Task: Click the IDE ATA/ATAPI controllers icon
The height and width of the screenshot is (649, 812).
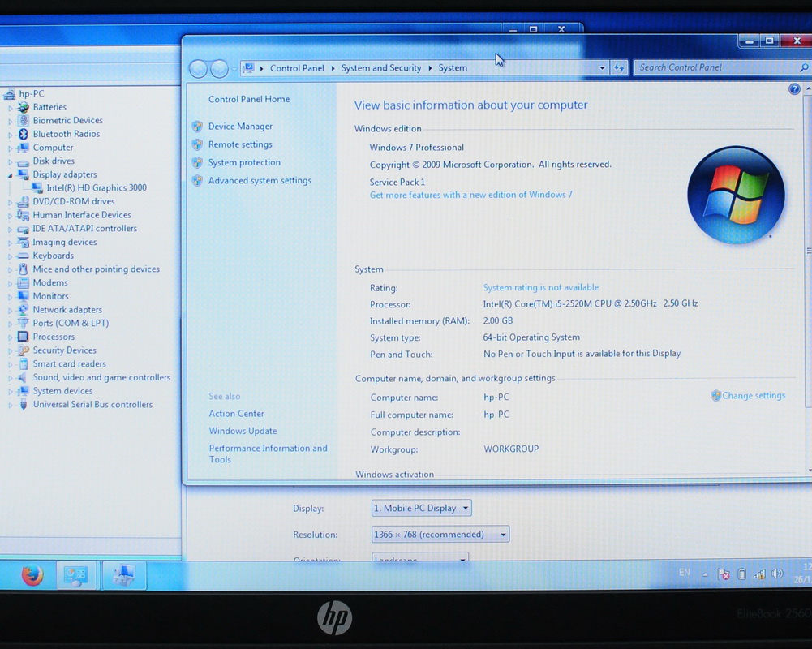Action: tap(24, 229)
